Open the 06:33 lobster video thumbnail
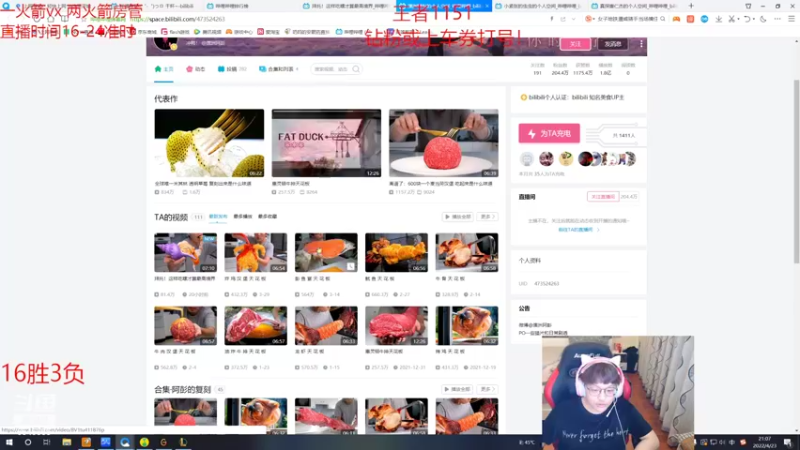The image size is (800, 450). click(x=326, y=326)
